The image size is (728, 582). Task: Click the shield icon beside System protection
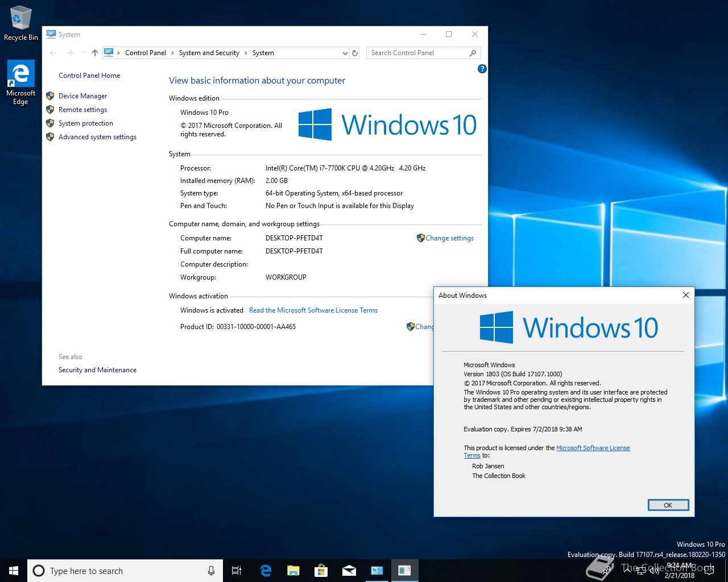[50, 123]
